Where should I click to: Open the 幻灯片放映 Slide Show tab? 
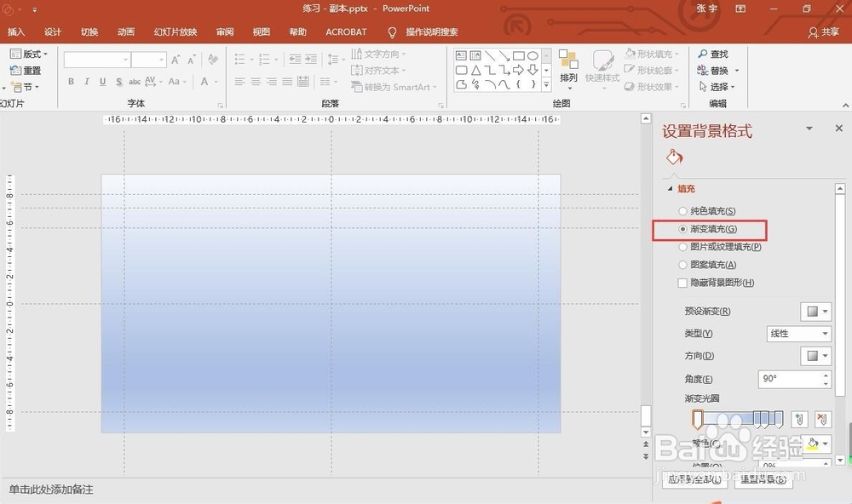click(x=176, y=32)
